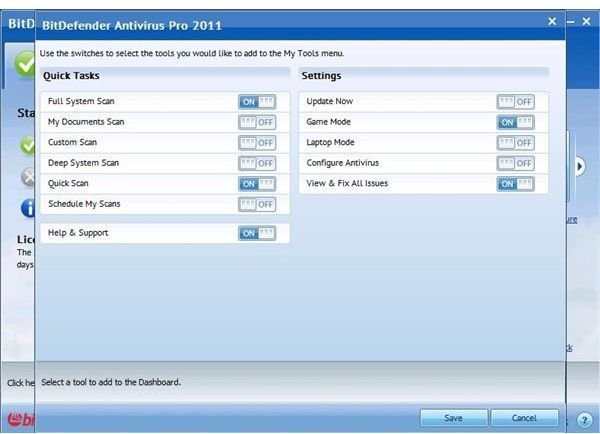Enable the Custom Scan switch
This screenshot has width=600, height=434.
[x=257, y=143]
